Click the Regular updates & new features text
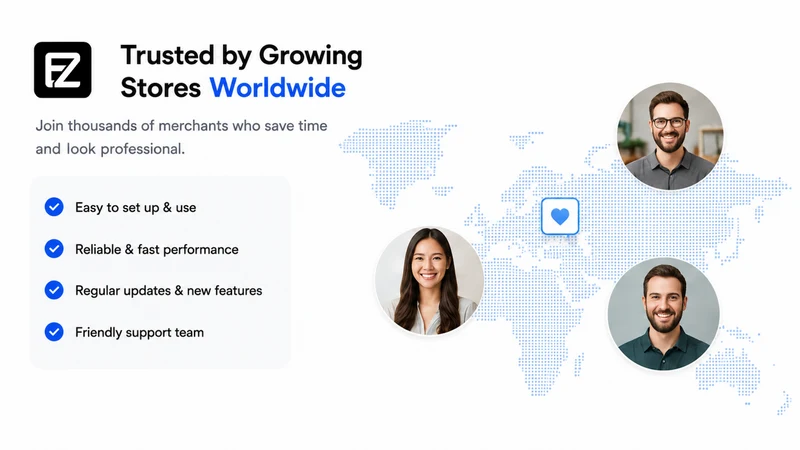Image resolution: width=800 pixels, height=450 pixels. coord(168,291)
